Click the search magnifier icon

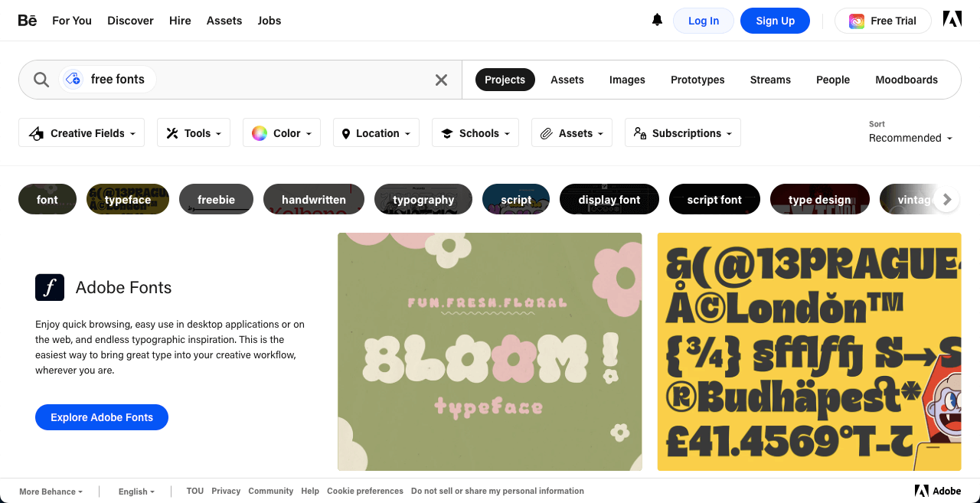pyautogui.click(x=41, y=80)
